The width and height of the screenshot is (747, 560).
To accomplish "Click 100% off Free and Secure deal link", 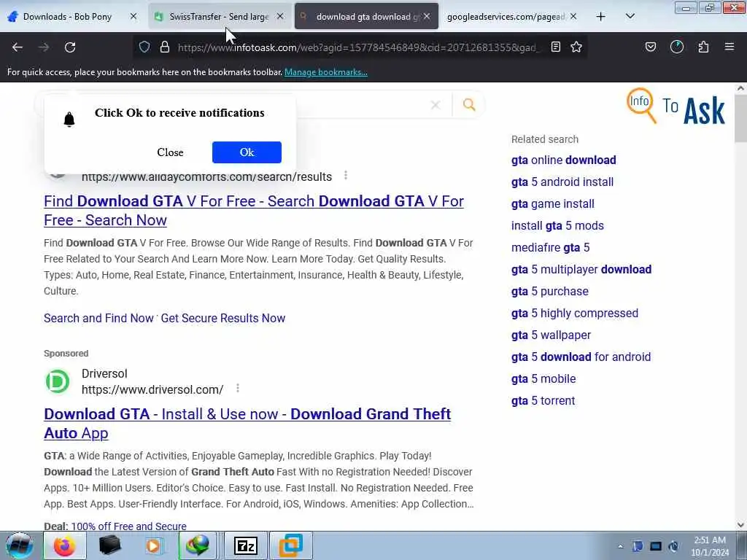I will (x=128, y=526).
